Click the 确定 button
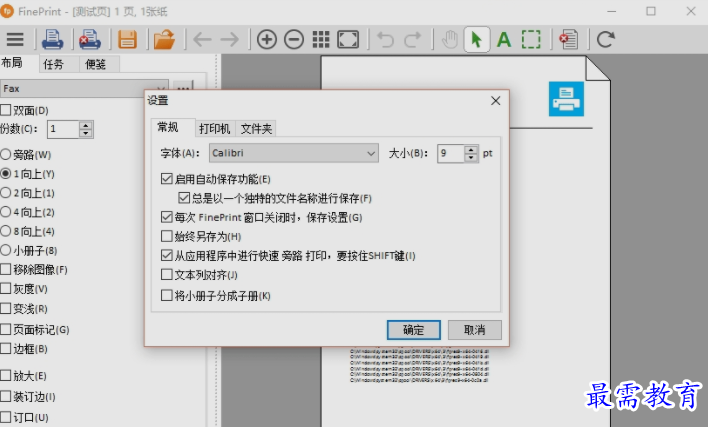708x427 pixels. click(x=414, y=330)
